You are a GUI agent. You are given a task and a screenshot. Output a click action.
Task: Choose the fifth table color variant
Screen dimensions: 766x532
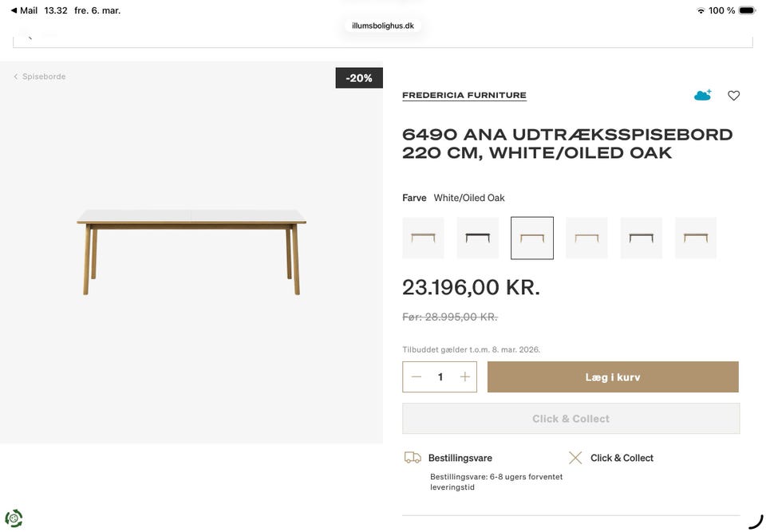click(642, 238)
